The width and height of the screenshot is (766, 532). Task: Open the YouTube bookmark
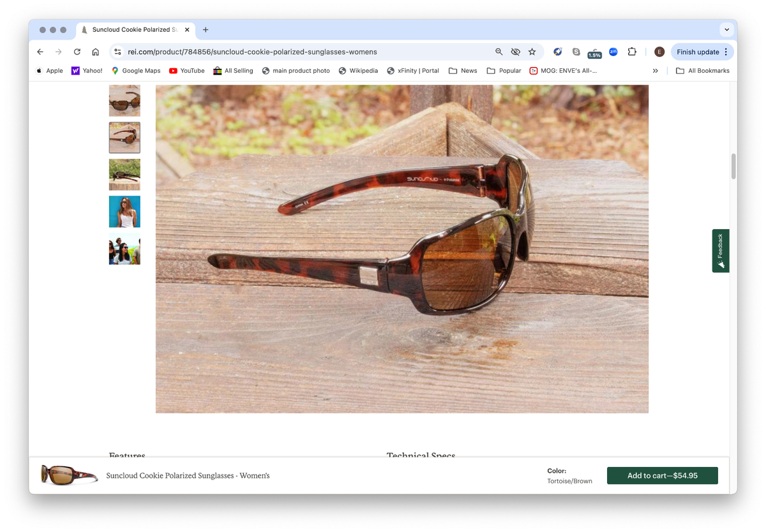186,71
